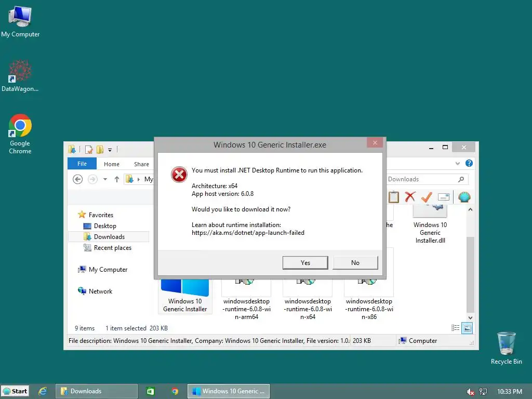Screen dimensions: 532x399
Task: Click the Downloads folder icon in address bar
Action: pyautogui.click(x=129, y=179)
